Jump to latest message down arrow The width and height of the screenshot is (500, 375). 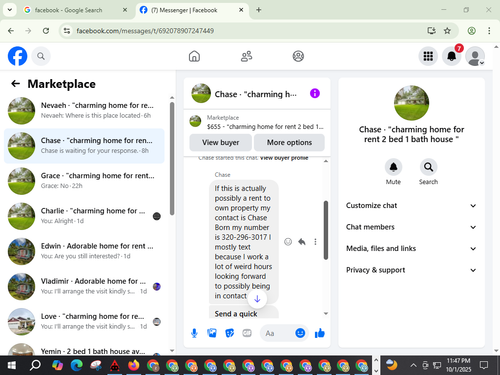click(x=257, y=299)
